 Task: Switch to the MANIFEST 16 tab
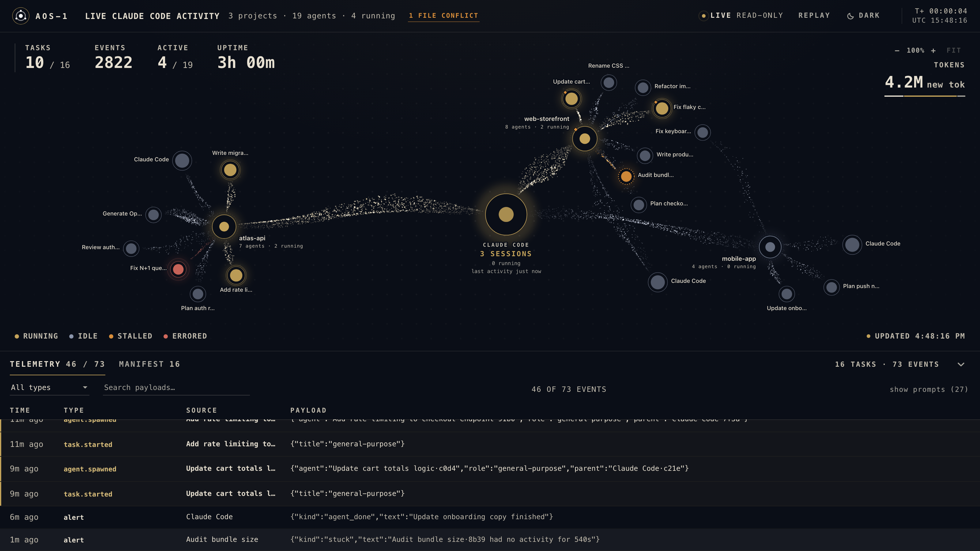point(149,364)
